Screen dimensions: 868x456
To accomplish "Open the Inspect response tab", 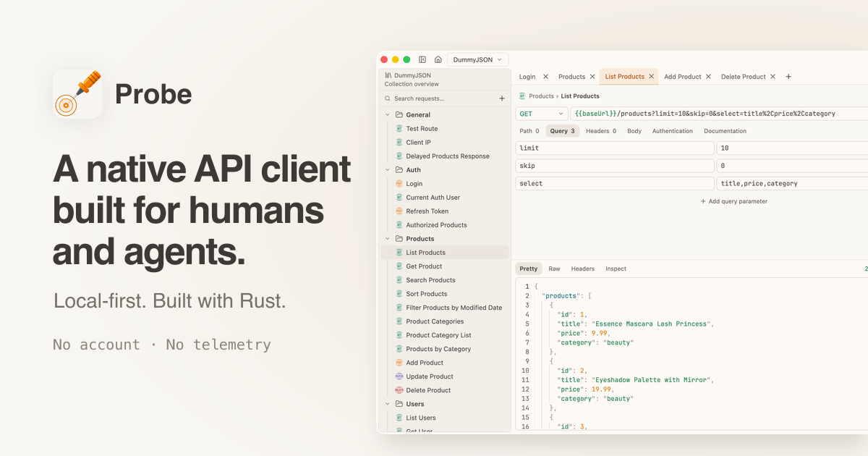I will coord(616,269).
